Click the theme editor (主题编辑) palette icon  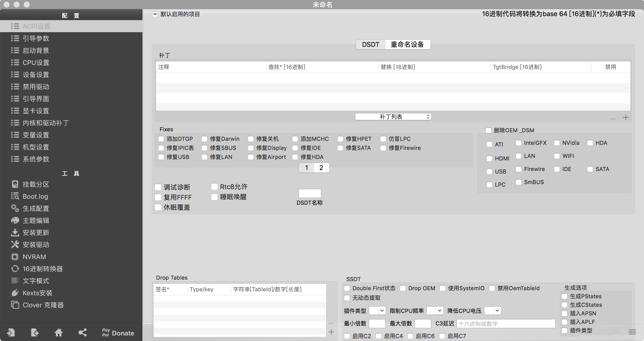point(15,221)
